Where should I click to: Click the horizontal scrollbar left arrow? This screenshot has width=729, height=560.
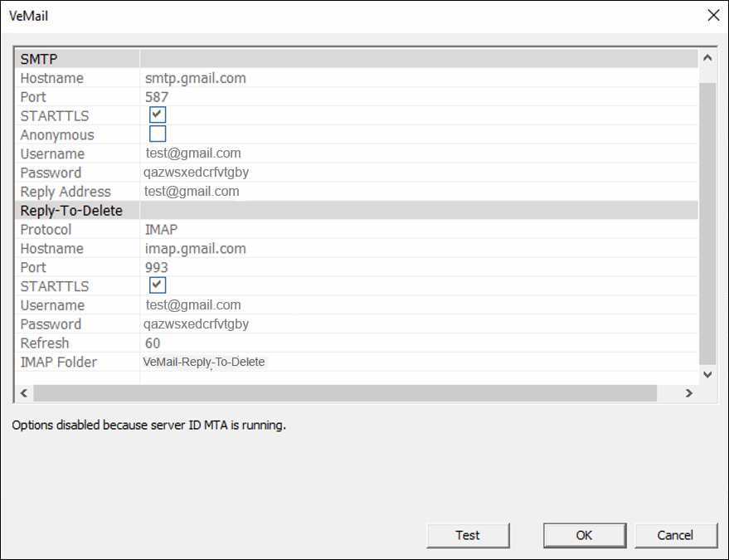pyautogui.click(x=24, y=393)
